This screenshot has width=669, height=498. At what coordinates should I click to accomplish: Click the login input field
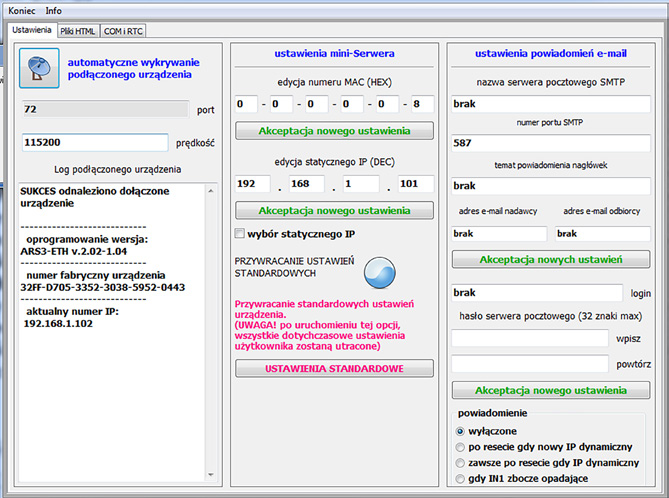coord(537,293)
